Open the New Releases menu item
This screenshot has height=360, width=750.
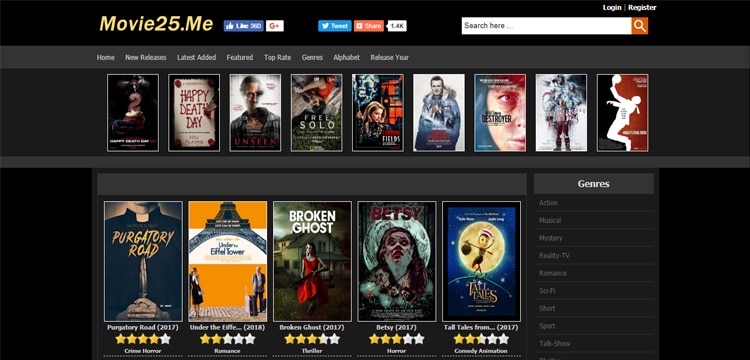click(x=146, y=57)
